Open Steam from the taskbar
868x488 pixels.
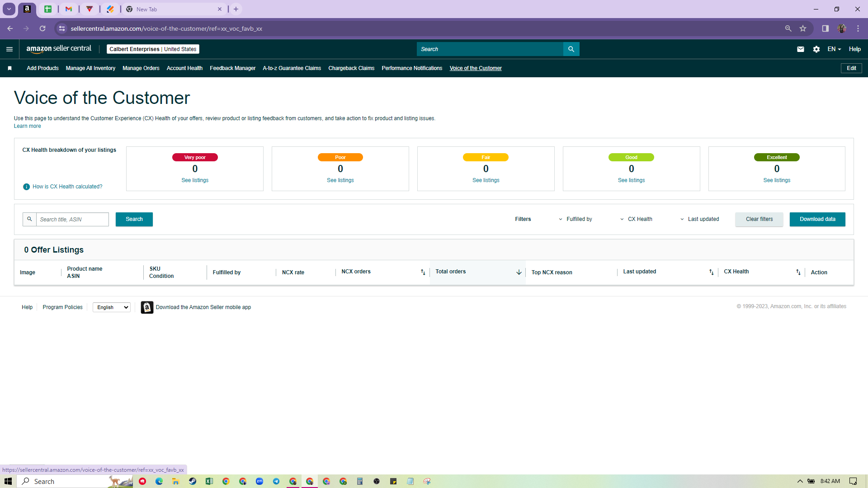pyautogui.click(x=193, y=481)
